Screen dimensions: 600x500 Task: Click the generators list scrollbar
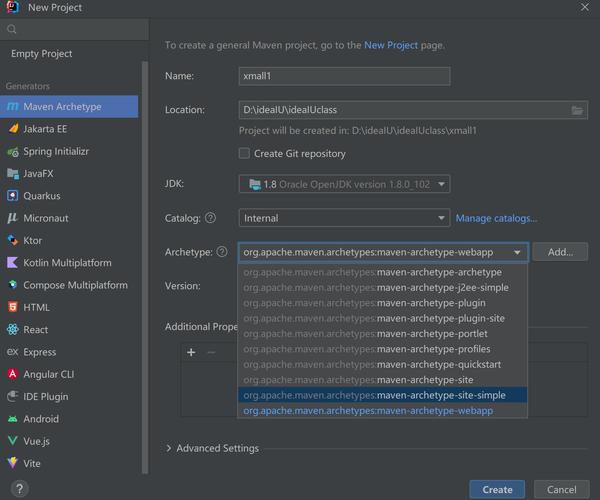point(145,267)
